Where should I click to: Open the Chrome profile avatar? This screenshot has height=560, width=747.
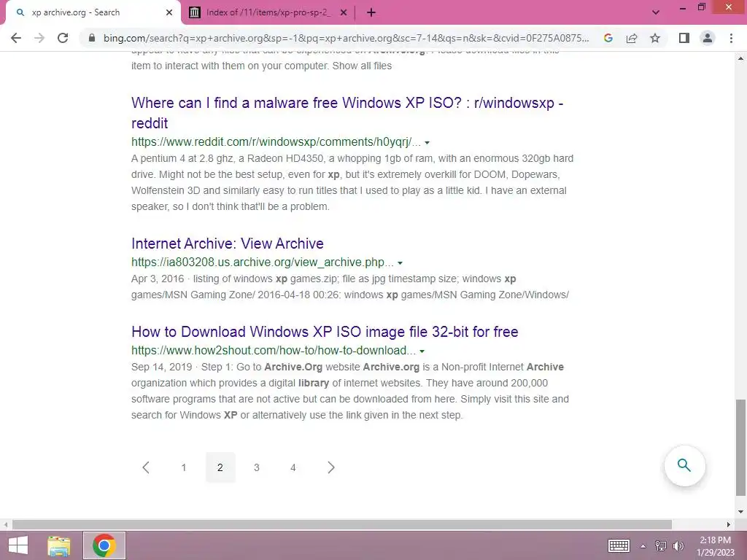click(708, 38)
